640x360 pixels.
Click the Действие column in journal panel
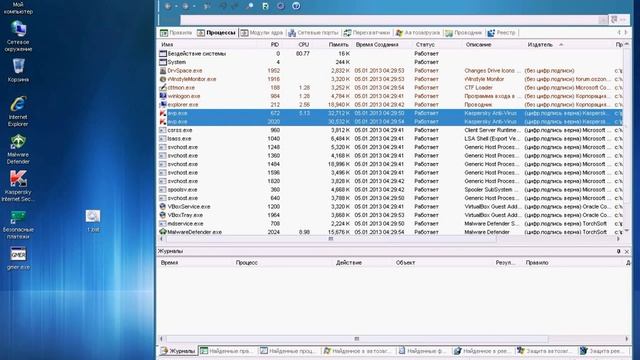349,263
